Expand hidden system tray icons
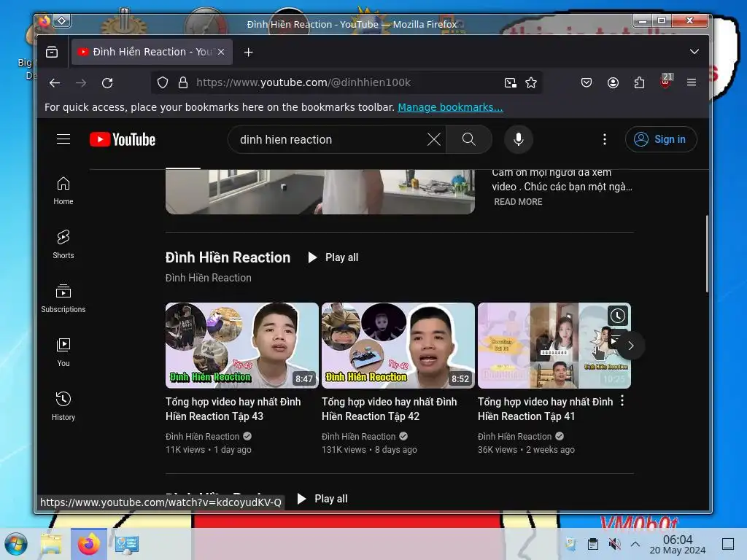747x560 pixels. [635, 544]
